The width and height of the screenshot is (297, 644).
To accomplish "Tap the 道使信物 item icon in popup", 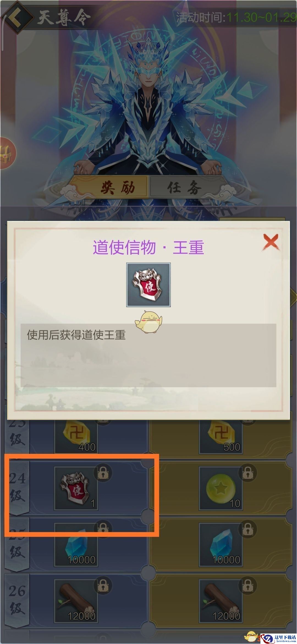I will coord(148,285).
